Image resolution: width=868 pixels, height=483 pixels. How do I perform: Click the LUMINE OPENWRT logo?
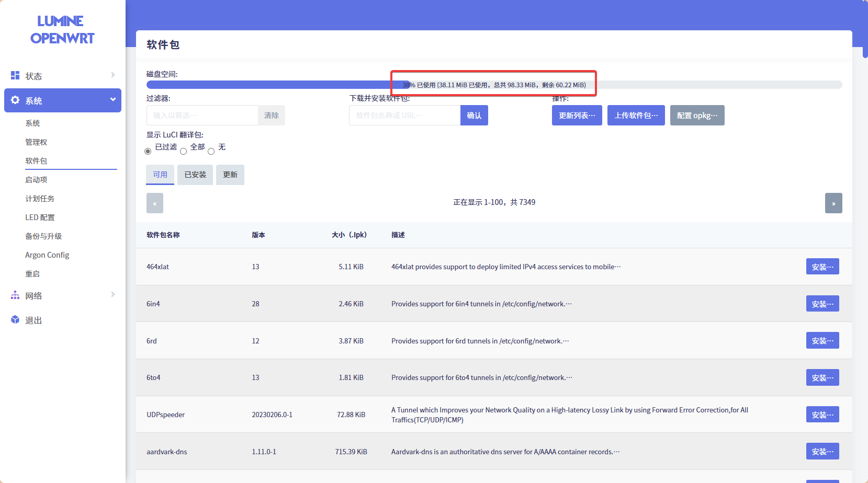point(62,30)
